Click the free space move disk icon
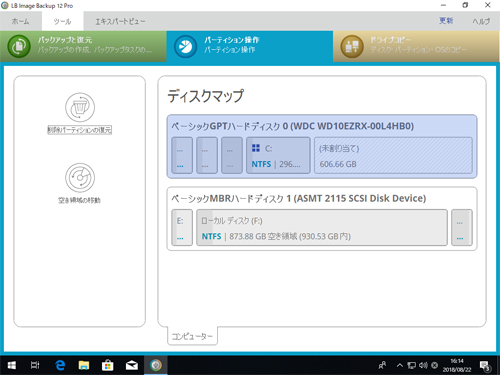500x375 pixels. coord(80,178)
